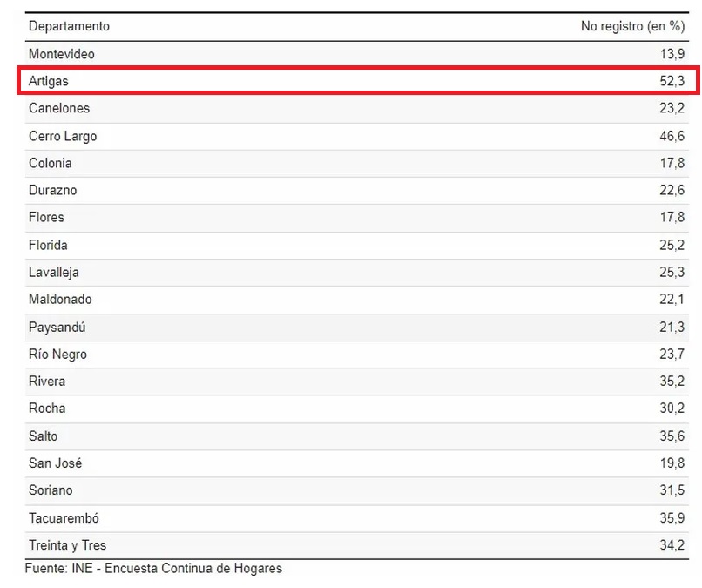
Task: Click the Treinta y Tres row label
Action: pos(67,545)
